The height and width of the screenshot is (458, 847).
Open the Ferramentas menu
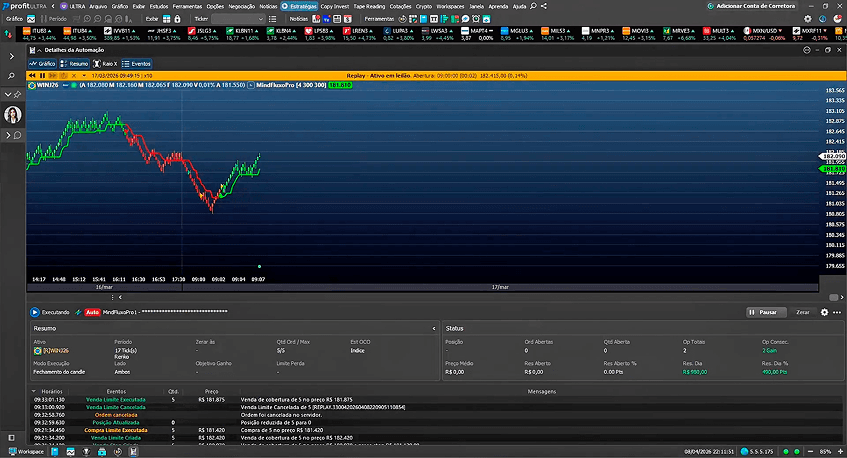click(187, 6)
